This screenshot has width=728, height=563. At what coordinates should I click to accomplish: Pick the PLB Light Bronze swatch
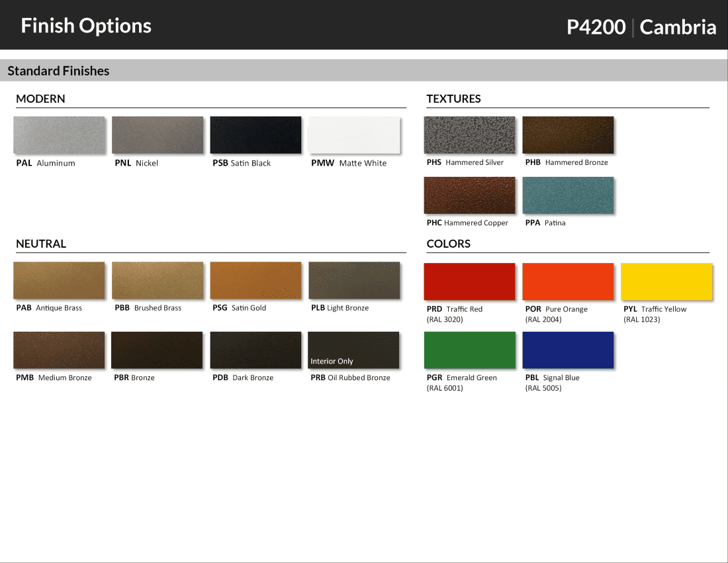(354, 279)
